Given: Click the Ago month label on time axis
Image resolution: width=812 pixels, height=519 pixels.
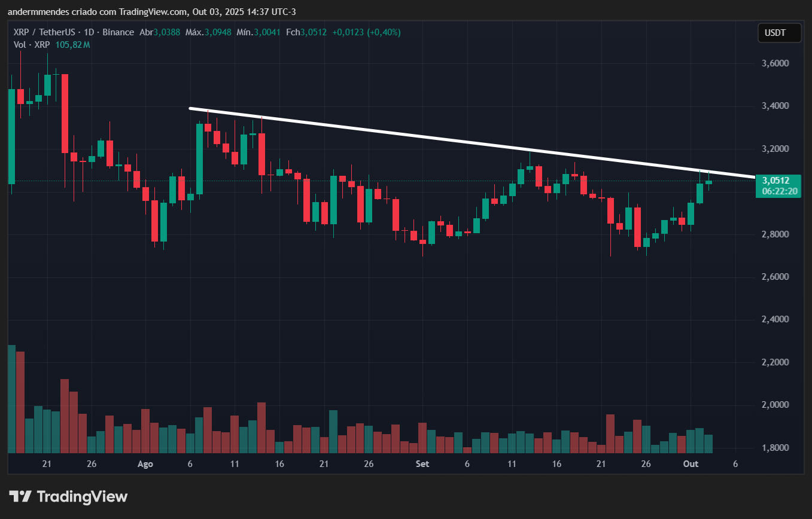Looking at the screenshot, I should (x=145, y=464).
